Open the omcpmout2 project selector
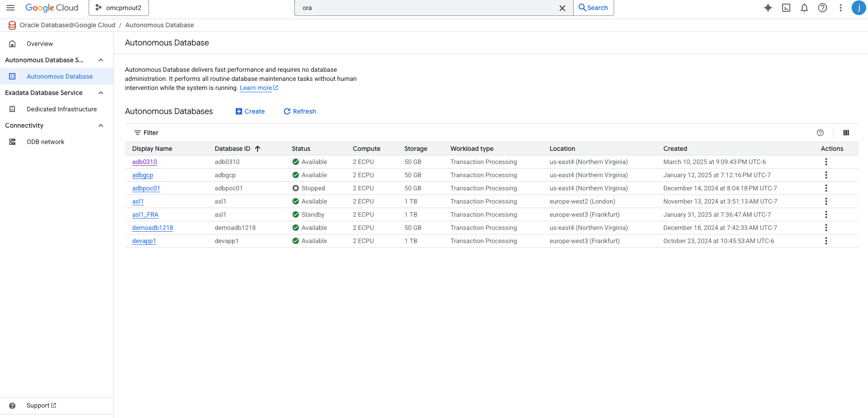The image size is (868, 418). (119, 8)
